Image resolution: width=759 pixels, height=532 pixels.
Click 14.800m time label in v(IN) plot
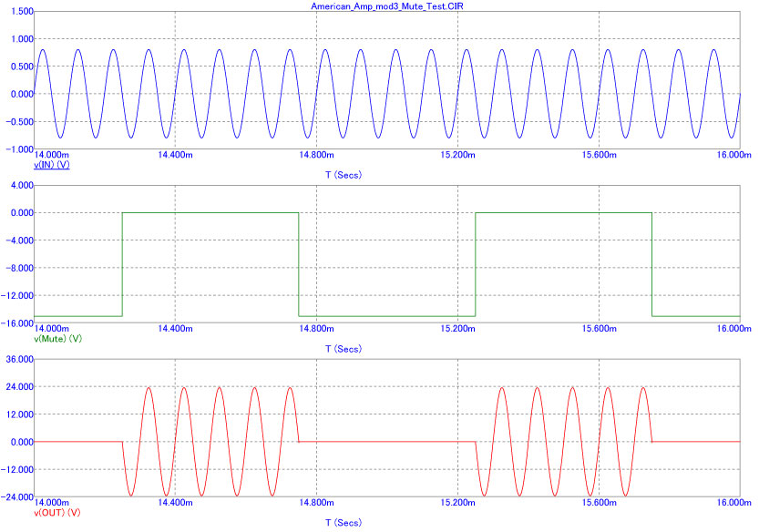pos(316,155)
